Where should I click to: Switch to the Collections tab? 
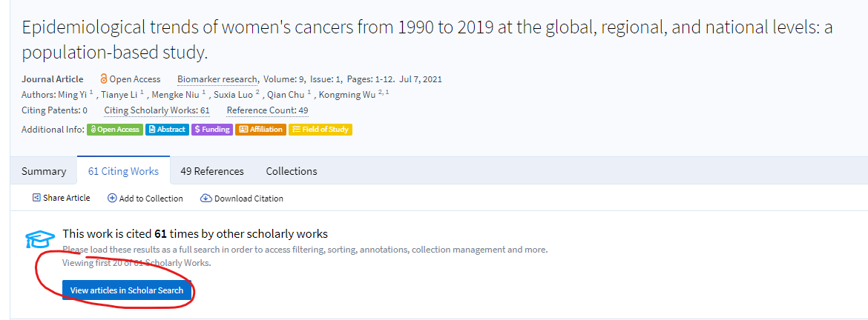point(292,171)
